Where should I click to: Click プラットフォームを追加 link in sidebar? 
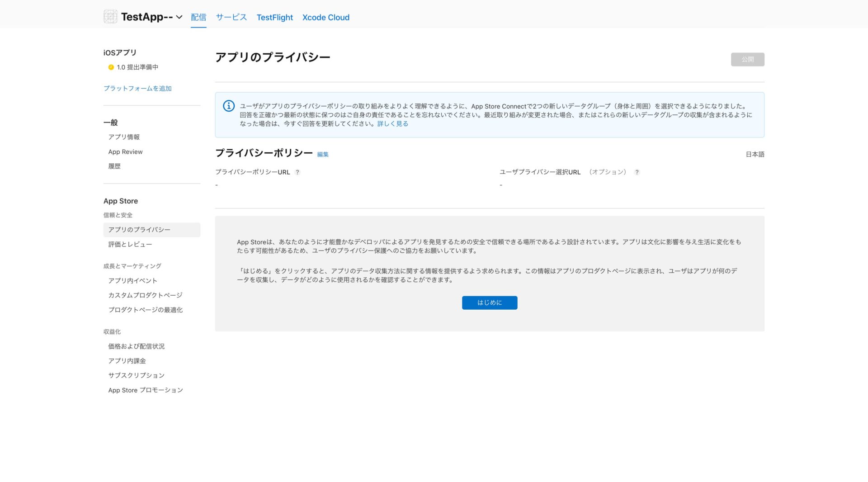[x=137, y=88]
